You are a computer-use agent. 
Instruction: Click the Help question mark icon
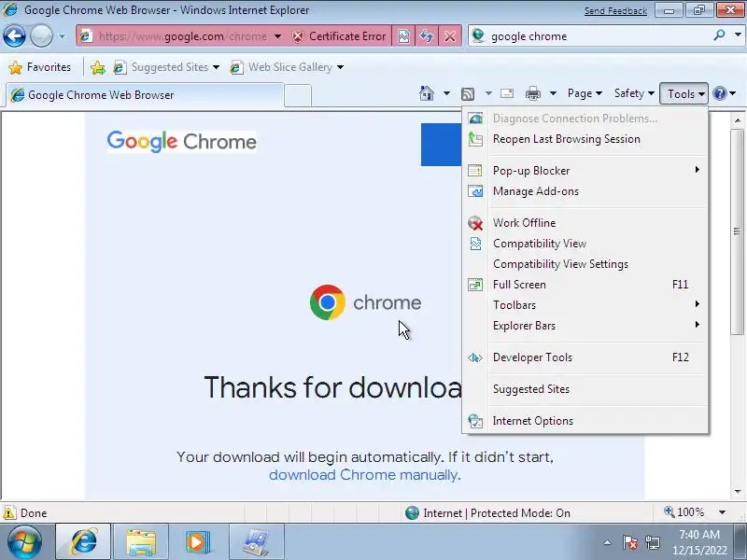point(719,93)
